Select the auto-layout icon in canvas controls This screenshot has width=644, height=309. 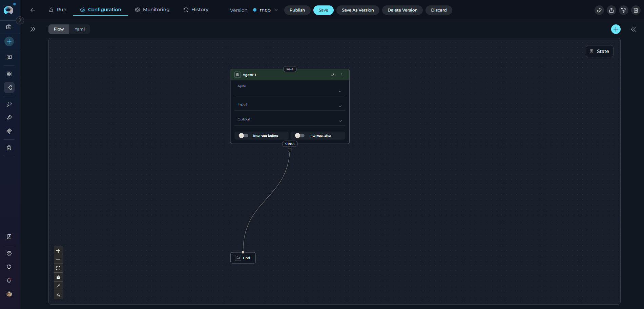click(x=58, y=295)
